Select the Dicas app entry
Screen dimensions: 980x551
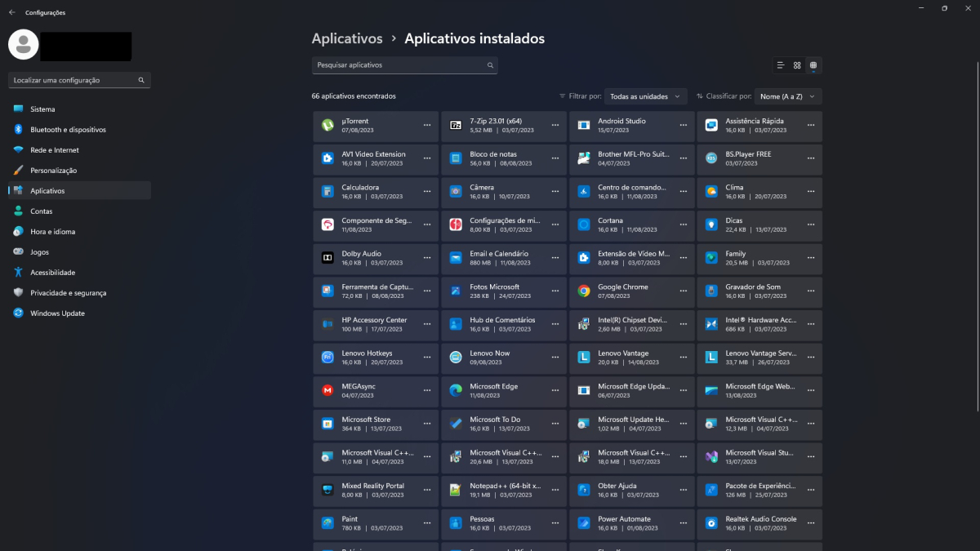coord(759,224)
